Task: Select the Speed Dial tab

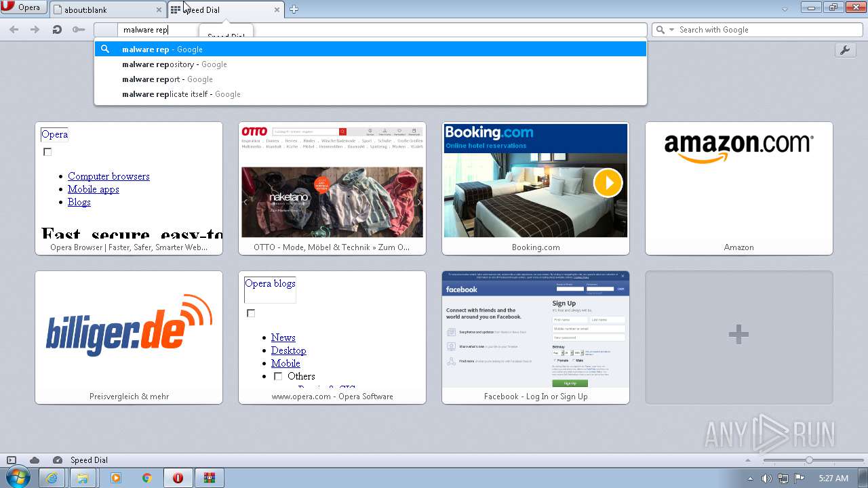Action: pyautogui.click(x=226, y=9)
